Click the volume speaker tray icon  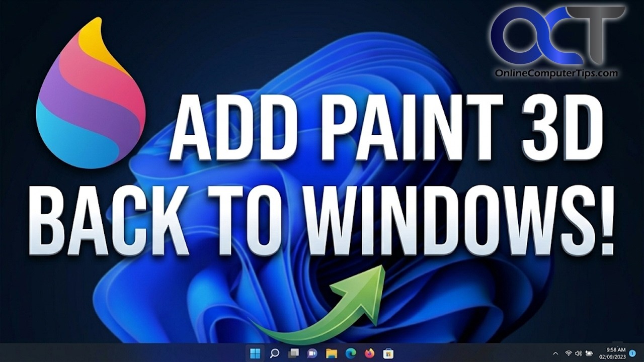point(579,353)
